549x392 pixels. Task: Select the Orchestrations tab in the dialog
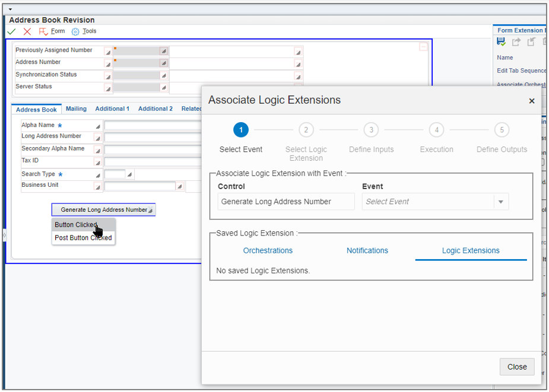coord(268,250)
